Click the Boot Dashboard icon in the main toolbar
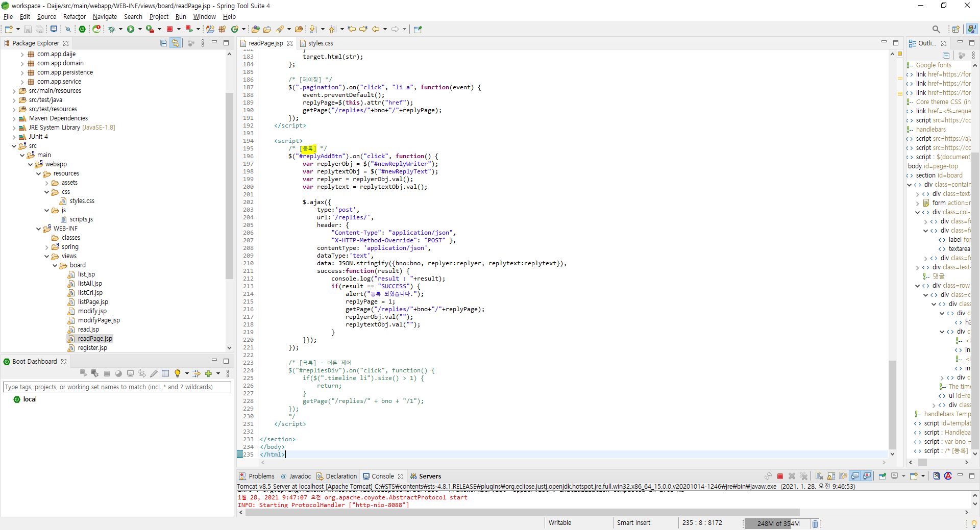The image size is (980, 530). click(x=82, y=29)
